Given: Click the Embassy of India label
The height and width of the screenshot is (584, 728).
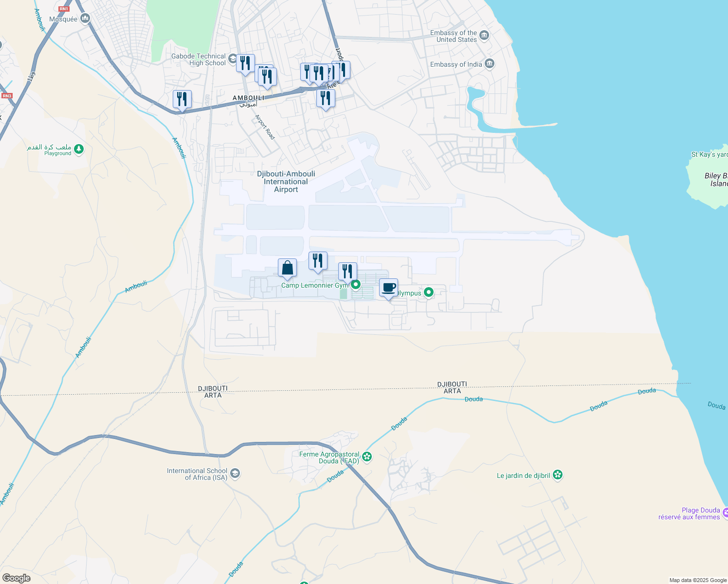Looking at the screenshot, I should 456,64.
